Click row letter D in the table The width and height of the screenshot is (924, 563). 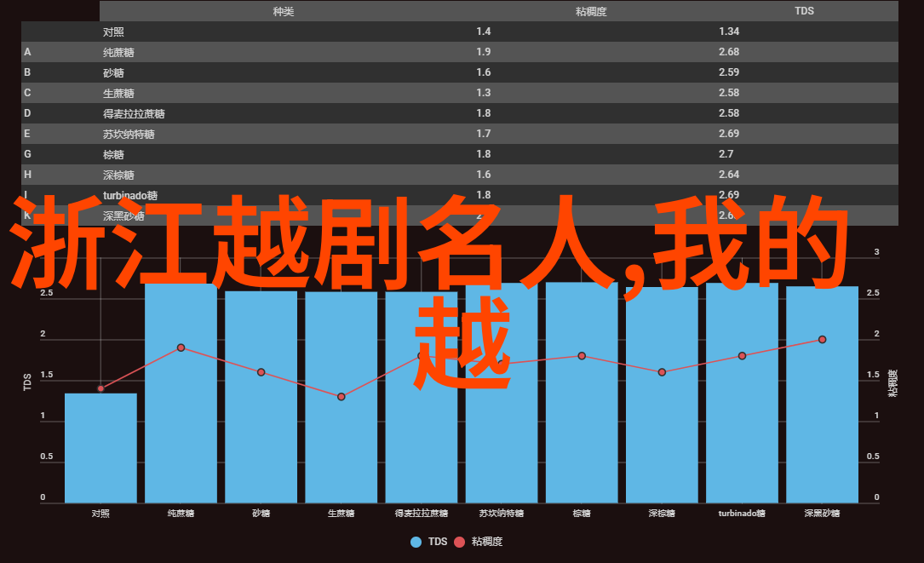coord(27,113)
